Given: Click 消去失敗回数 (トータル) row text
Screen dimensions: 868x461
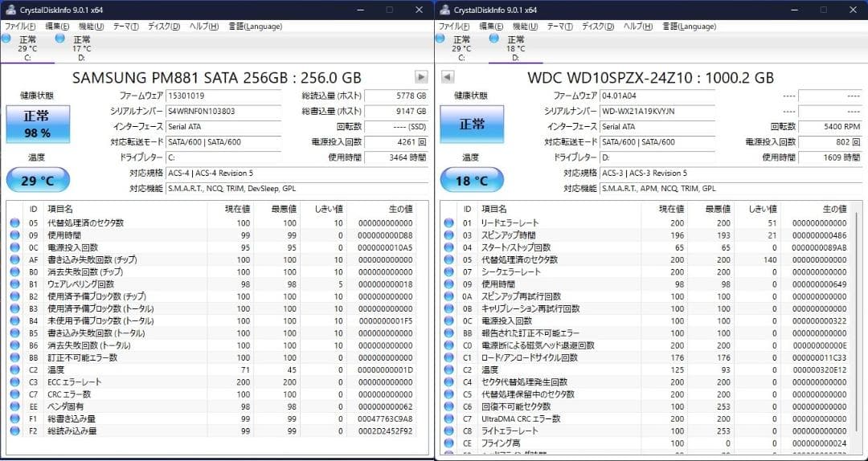Looking at the screenshot, I should pyautogui.click(x=89, y=345).
